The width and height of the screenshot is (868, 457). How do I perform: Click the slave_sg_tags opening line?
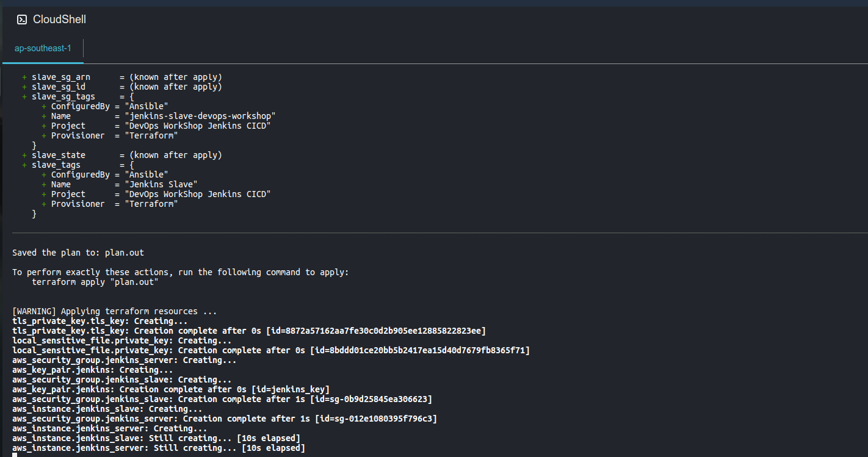pyautogui.click(x=78, y=96)
